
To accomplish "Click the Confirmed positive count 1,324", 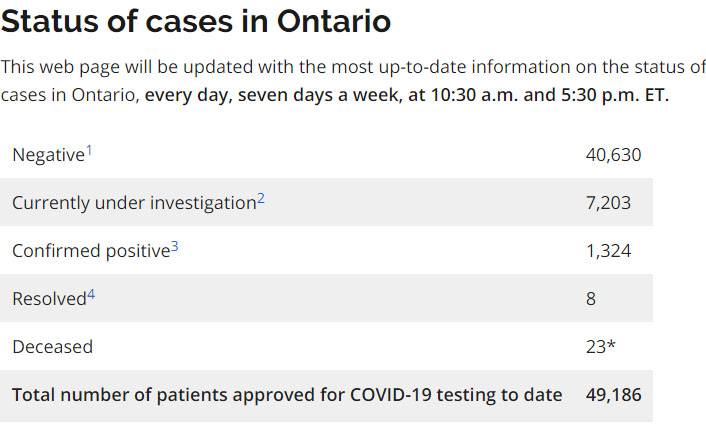I will point(608,251).
